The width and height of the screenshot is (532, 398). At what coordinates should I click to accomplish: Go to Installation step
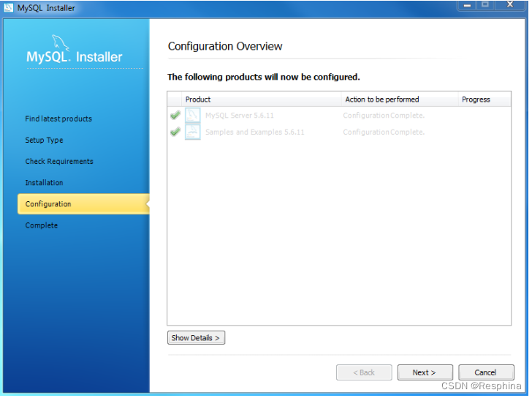44,183
